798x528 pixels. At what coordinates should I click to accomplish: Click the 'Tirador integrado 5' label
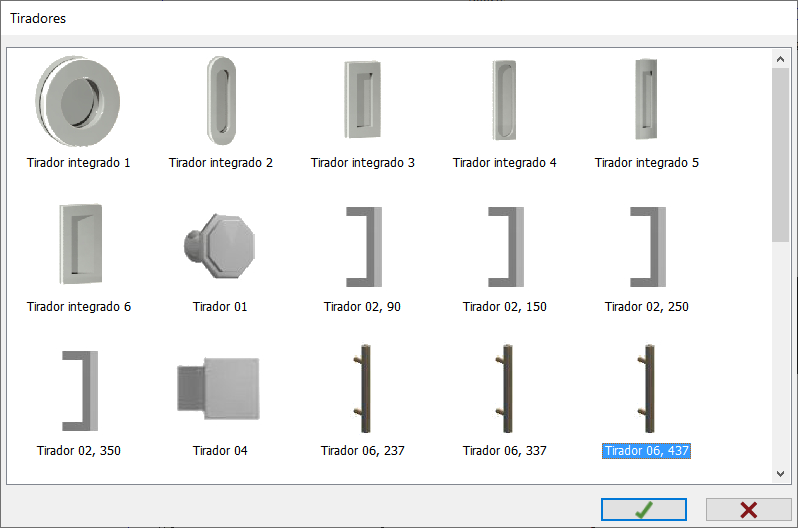[x=647, y=163]
